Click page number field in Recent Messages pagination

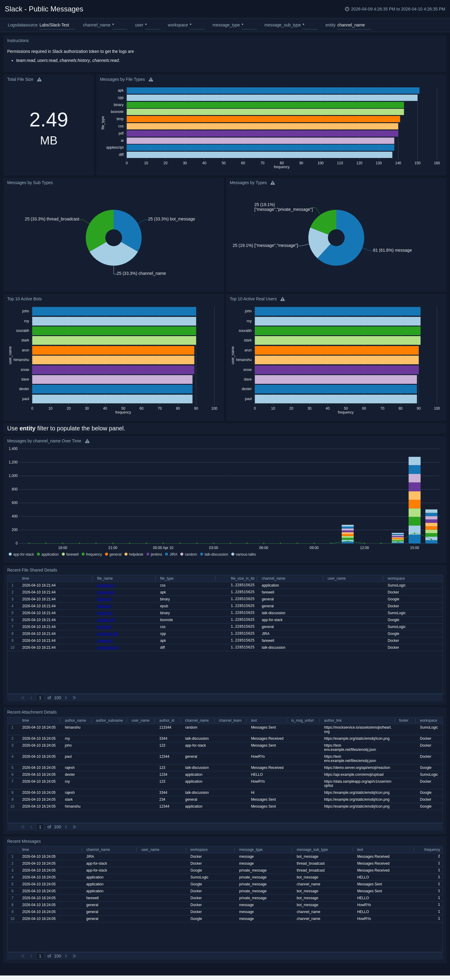(40, 956)
